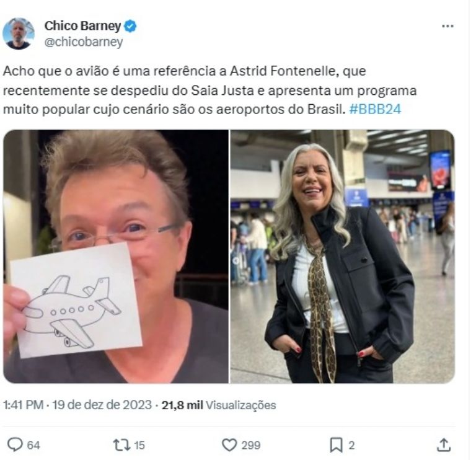This screenshot has height=460, width=476.
Task: Click the reply speech bubble icon
Action: coord(15,445)
